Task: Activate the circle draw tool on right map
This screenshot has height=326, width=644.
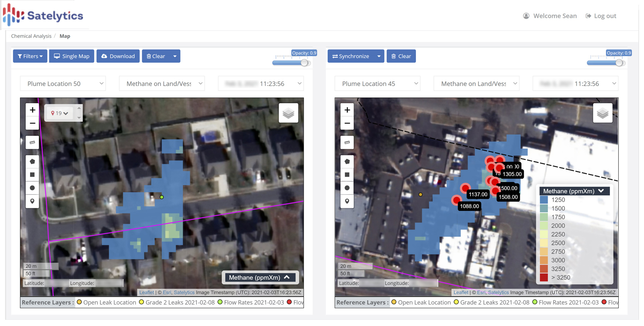Action: click(347, 188)
